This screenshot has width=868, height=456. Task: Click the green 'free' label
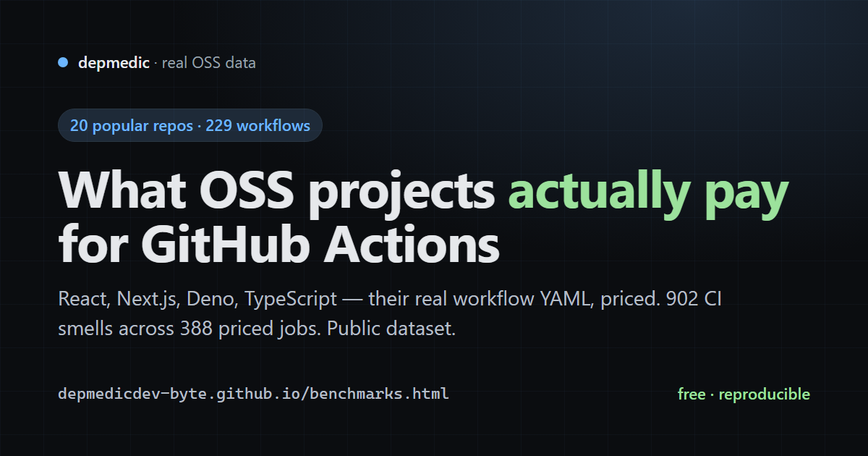tap(691, 394)
